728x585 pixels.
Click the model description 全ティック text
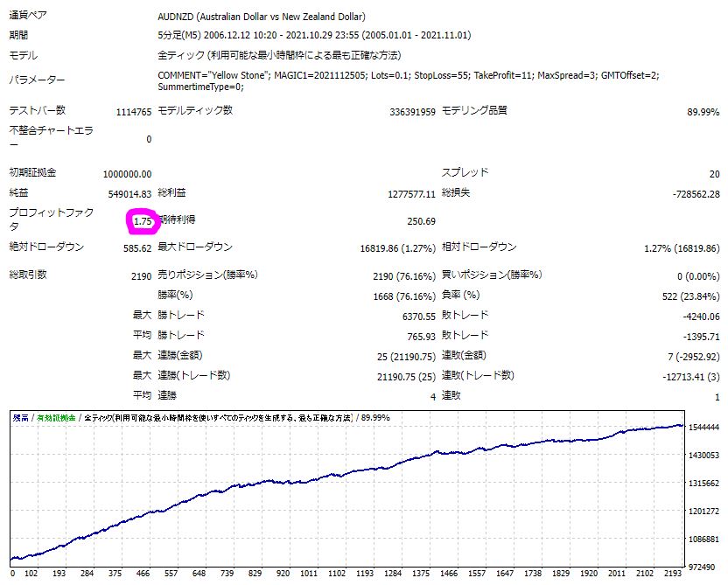(279, 56)
